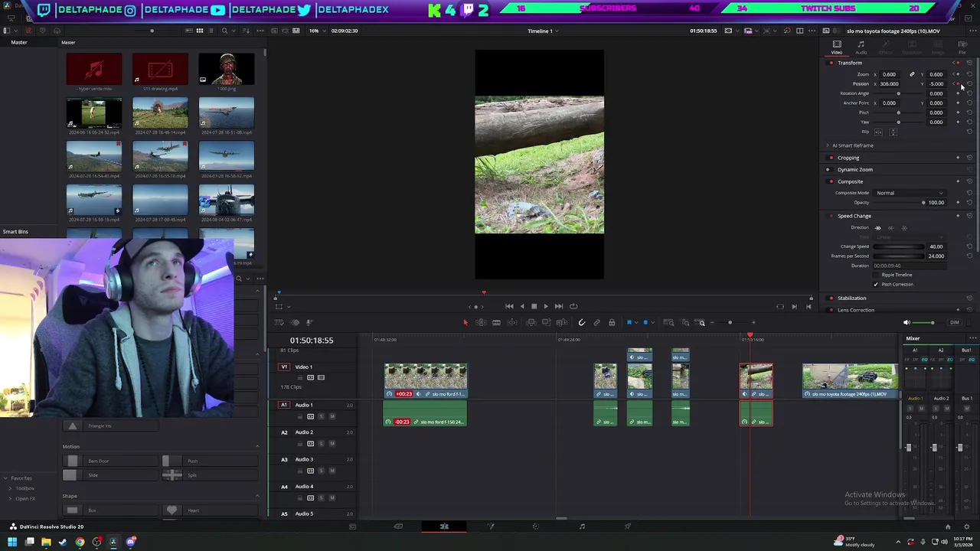The width and height of the screenshot is (980, 551).
Task: Stop playback with the Stop button
Action: [534, 306]
